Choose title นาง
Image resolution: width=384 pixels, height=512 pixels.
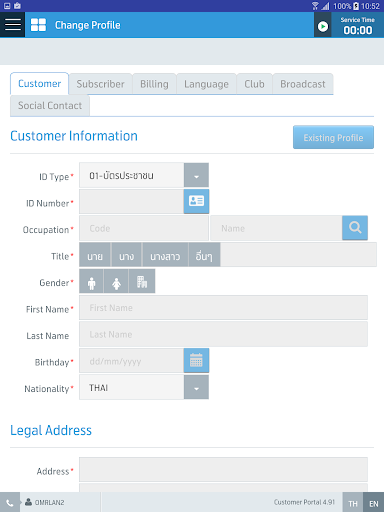127,255
